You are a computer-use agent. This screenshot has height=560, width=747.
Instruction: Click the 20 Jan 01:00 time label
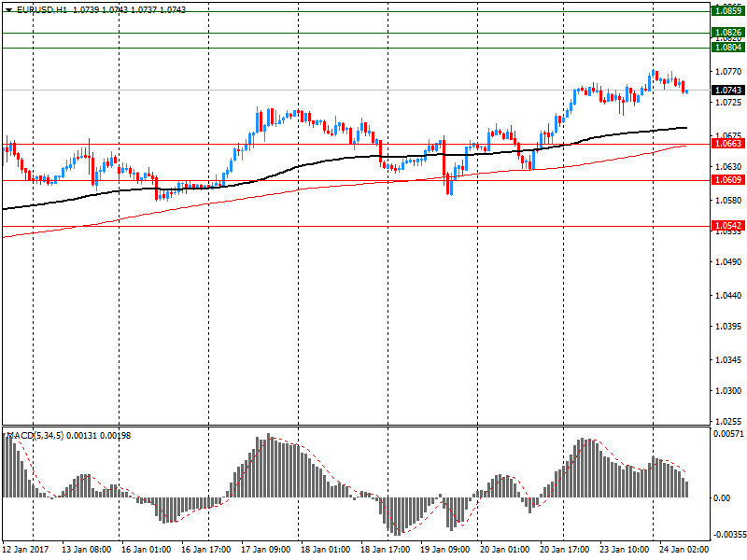pos(504,549)
